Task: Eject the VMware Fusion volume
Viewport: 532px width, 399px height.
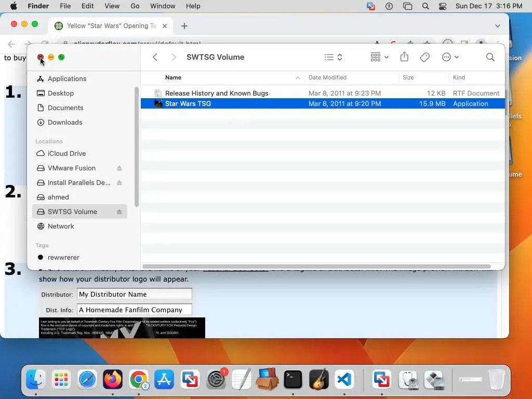Action: [x=119, y=168]
